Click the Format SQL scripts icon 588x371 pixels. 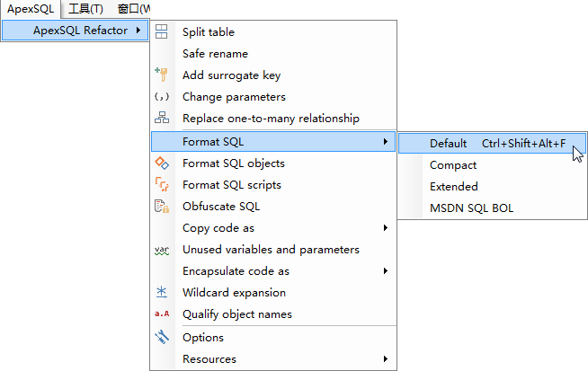pos(162,185)
